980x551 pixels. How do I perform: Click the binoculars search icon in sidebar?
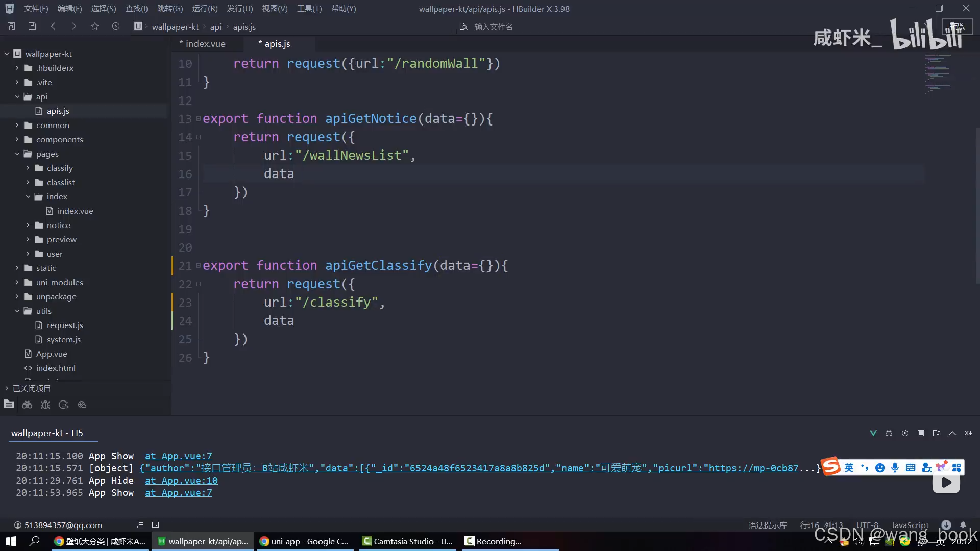27,405
